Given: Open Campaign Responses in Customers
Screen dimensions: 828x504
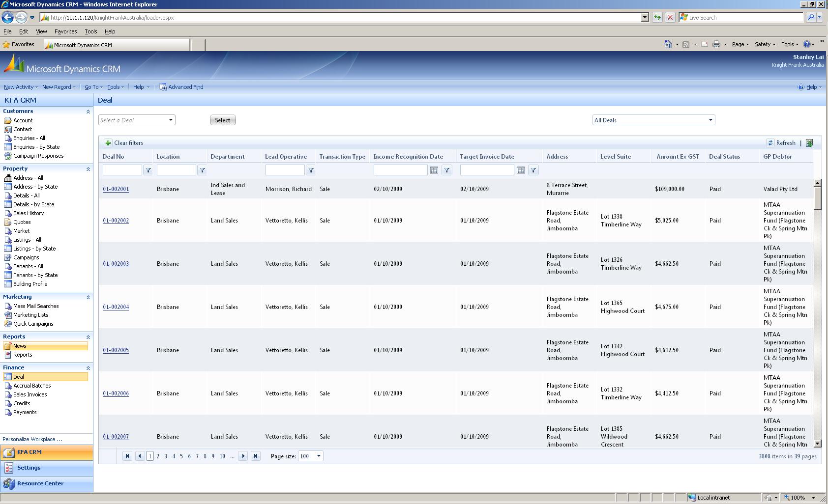Looking at the screenshot, I should [x=38, y=156].
